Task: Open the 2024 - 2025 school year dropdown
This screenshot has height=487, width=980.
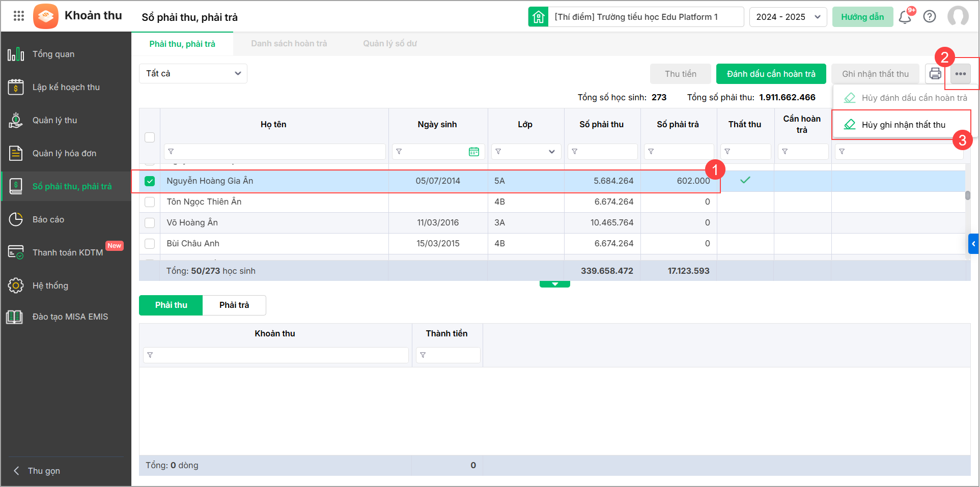Action: pos(788,17)
